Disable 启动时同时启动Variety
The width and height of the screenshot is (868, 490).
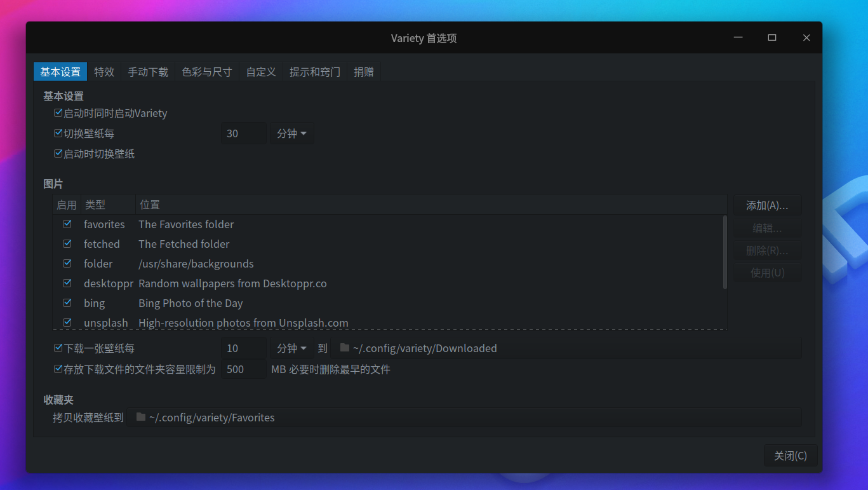57,112
